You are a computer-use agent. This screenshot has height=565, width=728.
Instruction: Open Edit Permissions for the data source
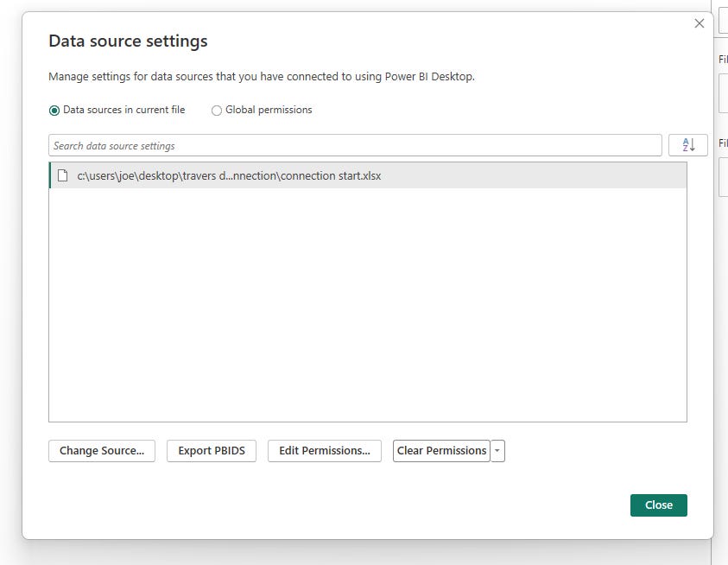324,450
